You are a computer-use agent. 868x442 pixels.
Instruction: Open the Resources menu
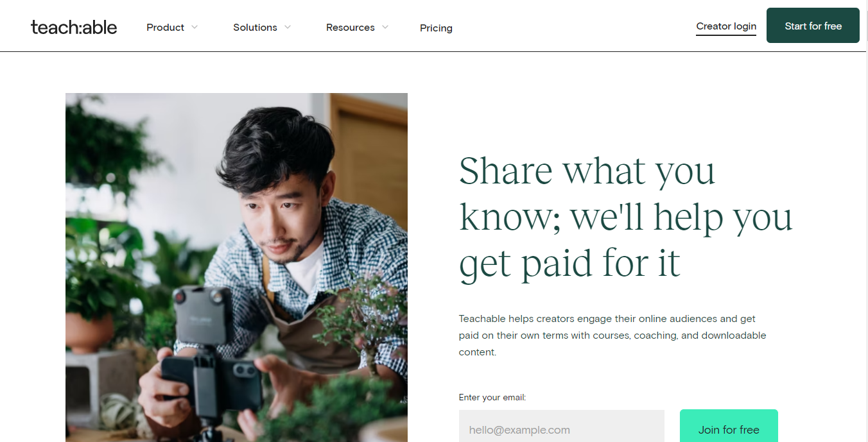click(350, 28)
